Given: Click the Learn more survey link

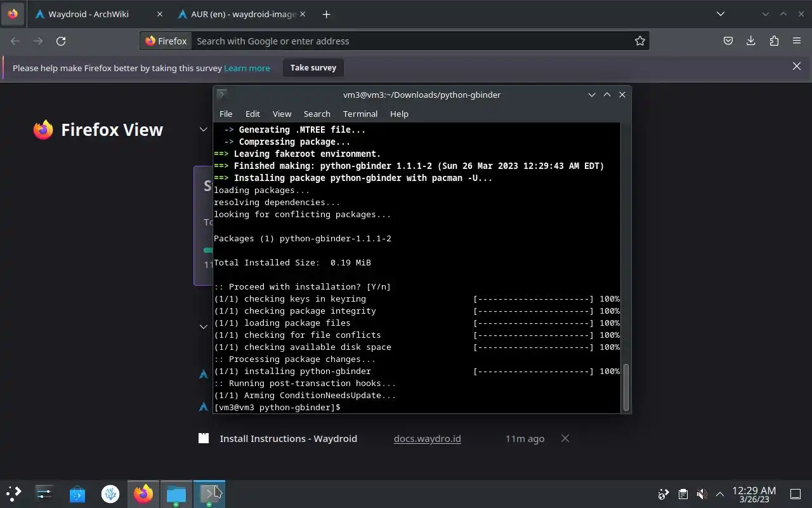Looking at the screenshot, I should pyautogui.click(x=247, y=68).
